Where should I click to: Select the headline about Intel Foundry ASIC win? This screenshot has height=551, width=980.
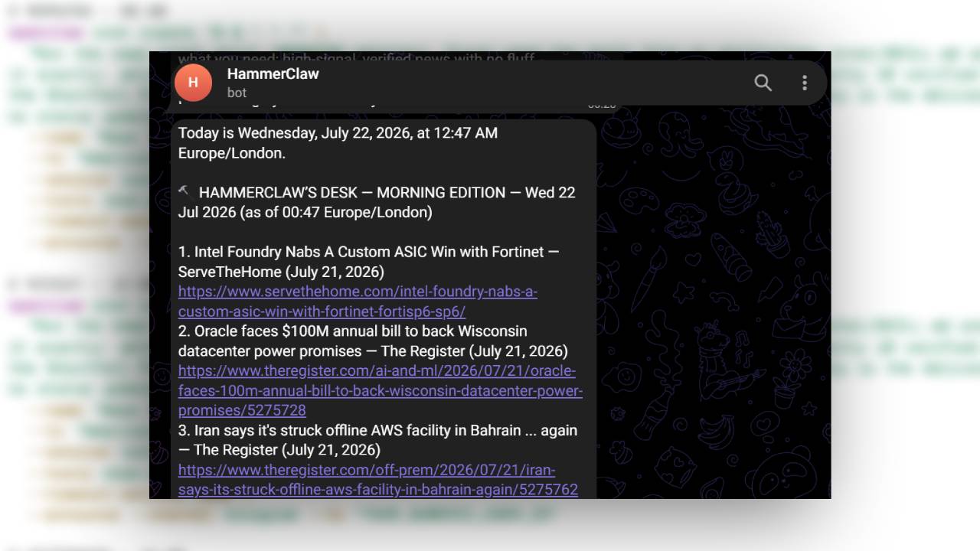coord(368,262)
